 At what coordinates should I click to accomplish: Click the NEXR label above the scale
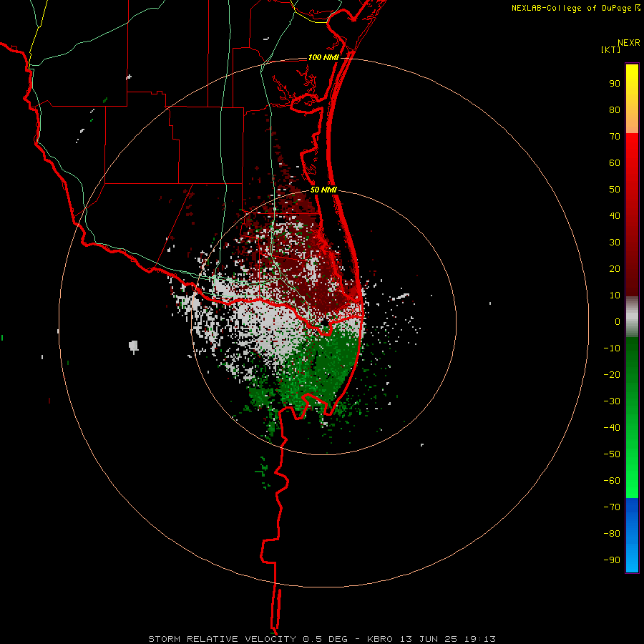click(x=628, y=43)
